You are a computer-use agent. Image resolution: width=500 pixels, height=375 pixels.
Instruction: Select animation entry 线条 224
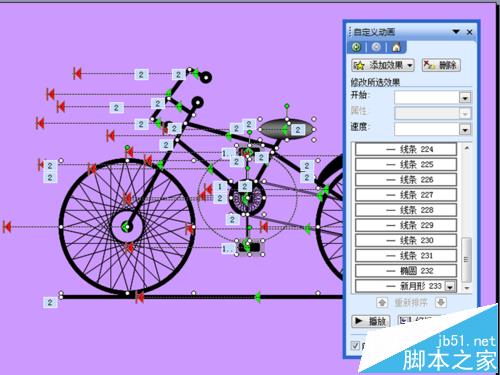[406, 149]
